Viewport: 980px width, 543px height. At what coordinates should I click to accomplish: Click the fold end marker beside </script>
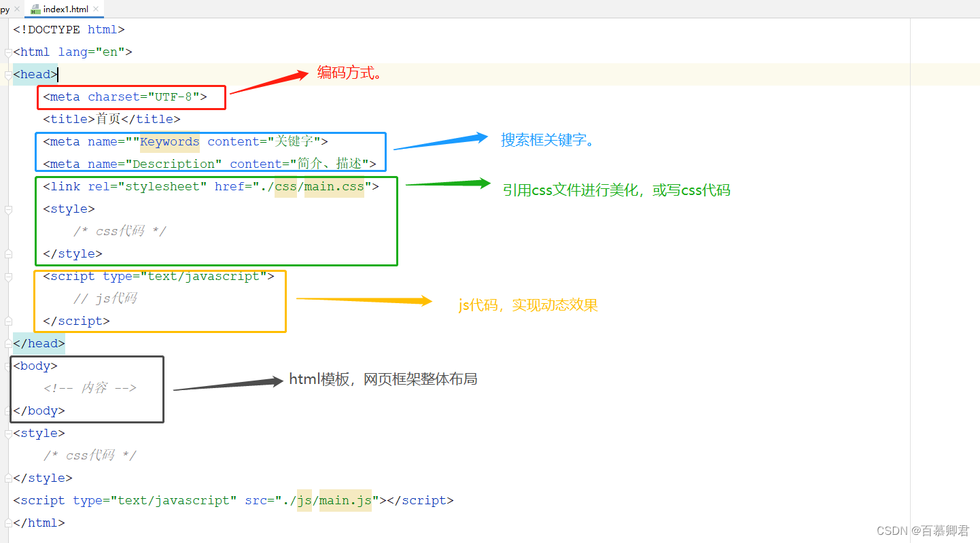point(8,321)
